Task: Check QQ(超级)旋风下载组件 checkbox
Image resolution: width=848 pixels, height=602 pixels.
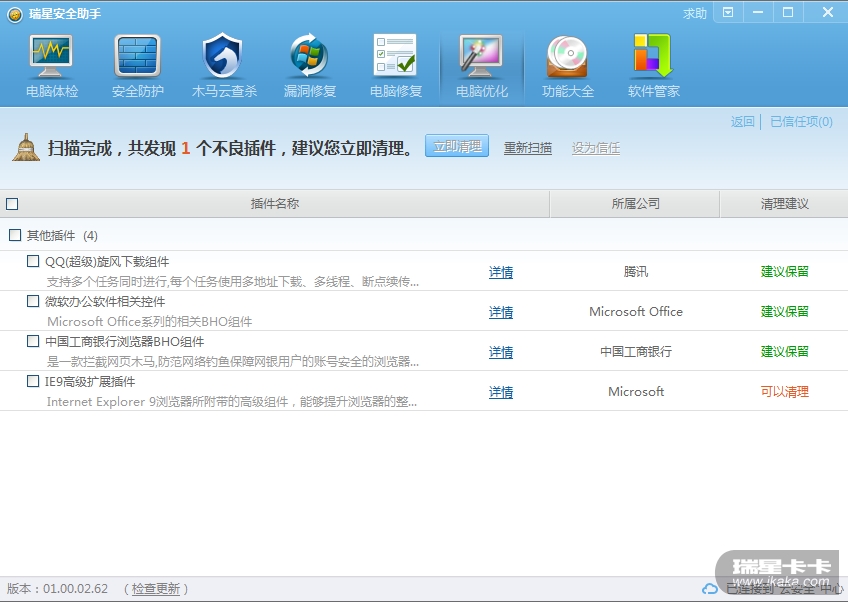Action: (33, 261)
